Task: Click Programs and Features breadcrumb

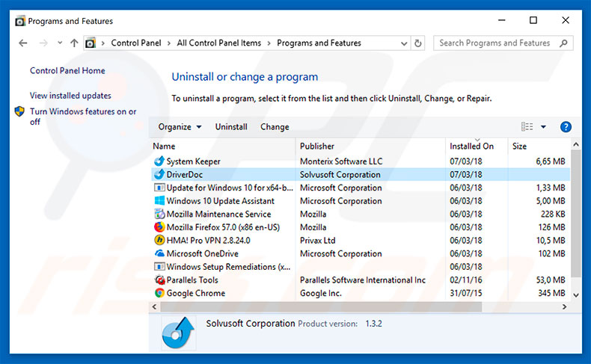Action: click(319, 43)
